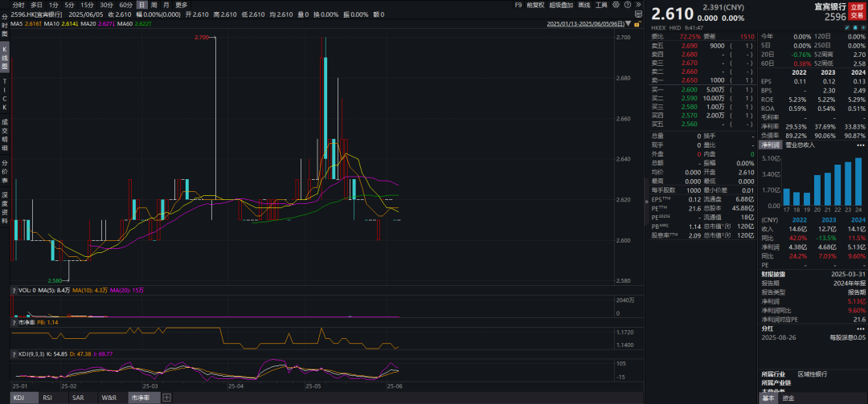The width and height of the screenshot is (868, 404).
Task: Toggle 前复权 price adjustment mode
Action: click(535, 5)
